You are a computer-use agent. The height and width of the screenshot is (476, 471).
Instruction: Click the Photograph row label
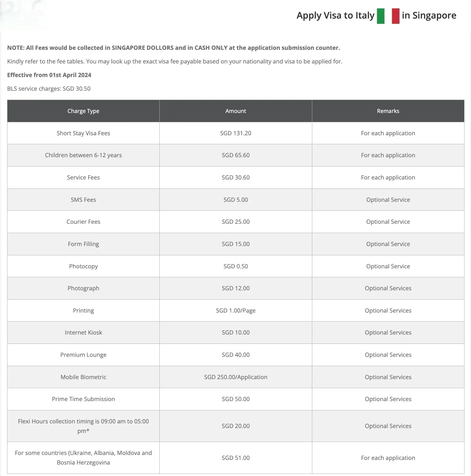coord(83,288)
